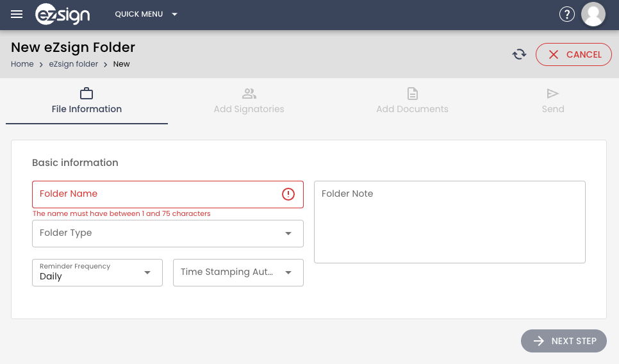Expand the Time Stamping Authority dropdown

pos(238,273)
